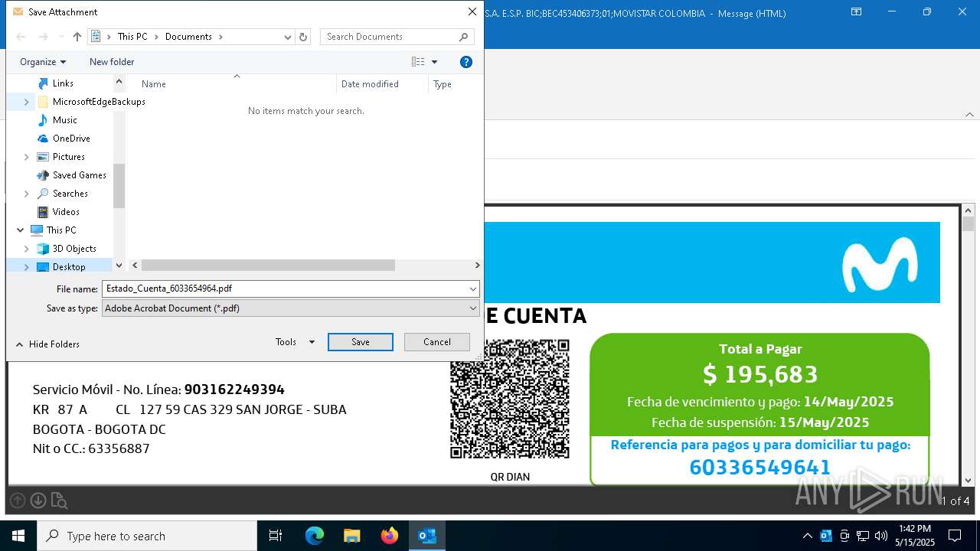Save the attachment

click(x=361, y=342)
